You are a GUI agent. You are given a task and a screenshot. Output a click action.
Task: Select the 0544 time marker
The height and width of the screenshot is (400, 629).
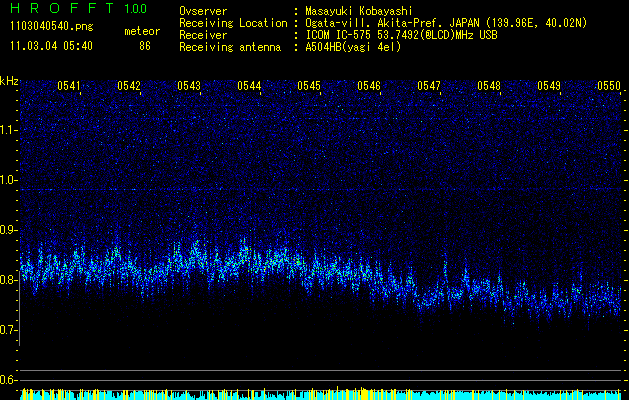click(x=249, y=86)
